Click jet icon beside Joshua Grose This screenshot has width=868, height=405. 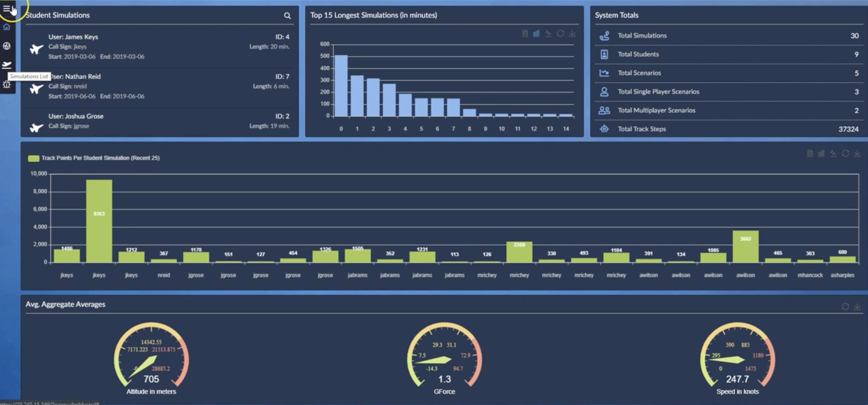[36, 128]
